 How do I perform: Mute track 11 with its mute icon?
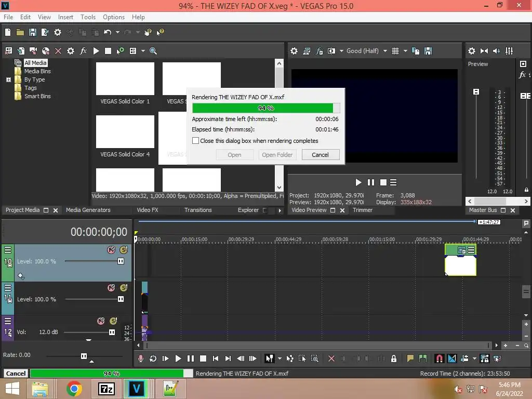click(x=111, y=288)
